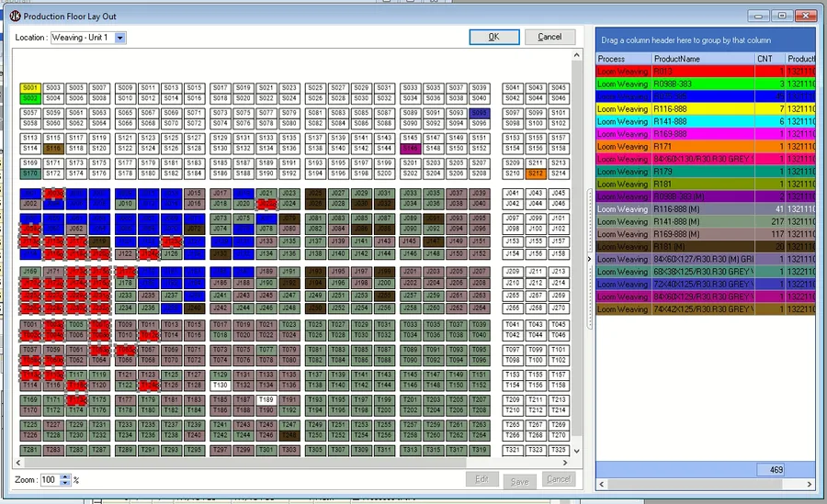This screenshot has height=504, width=827.
Task: Select the cyan R141-888 row
Action: coord(706,121)
